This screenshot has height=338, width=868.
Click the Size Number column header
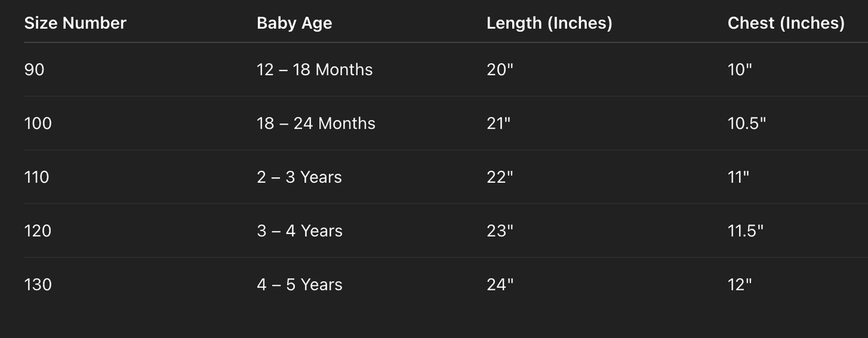tap(75, 23)
